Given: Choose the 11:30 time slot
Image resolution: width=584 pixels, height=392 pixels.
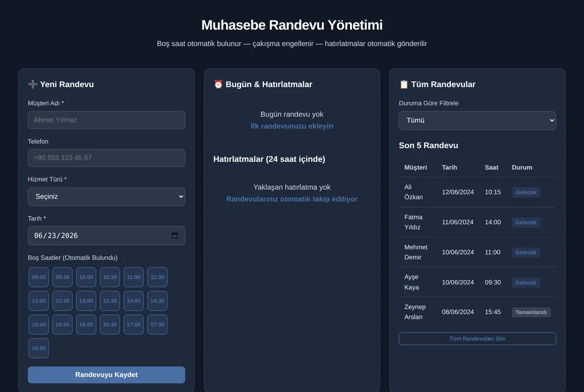Looking at the screenshot, I should 157,277.
